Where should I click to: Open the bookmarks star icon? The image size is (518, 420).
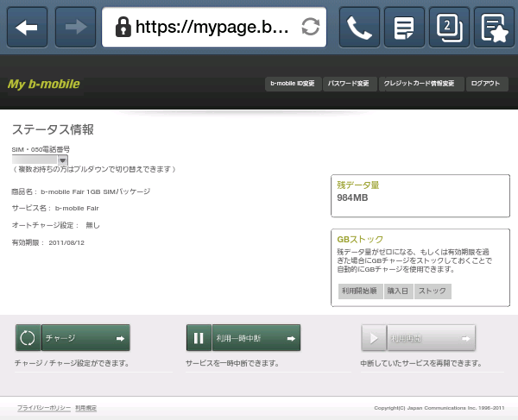click(x=494, y=27)
